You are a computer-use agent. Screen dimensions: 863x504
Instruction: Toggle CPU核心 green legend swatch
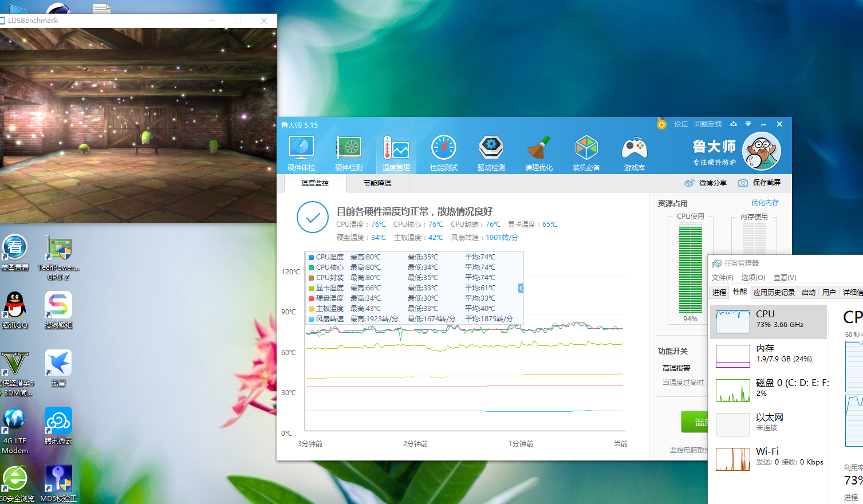coord(311,267)
